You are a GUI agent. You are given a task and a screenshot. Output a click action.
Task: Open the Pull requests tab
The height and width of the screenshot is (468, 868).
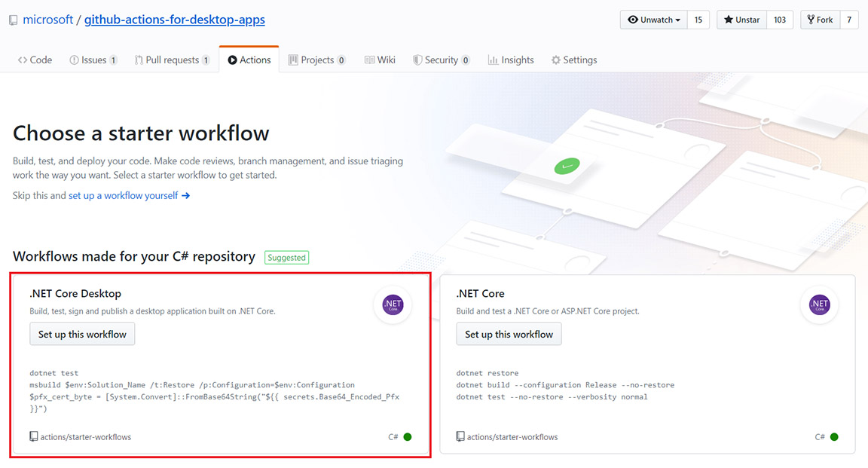[172, 60]
